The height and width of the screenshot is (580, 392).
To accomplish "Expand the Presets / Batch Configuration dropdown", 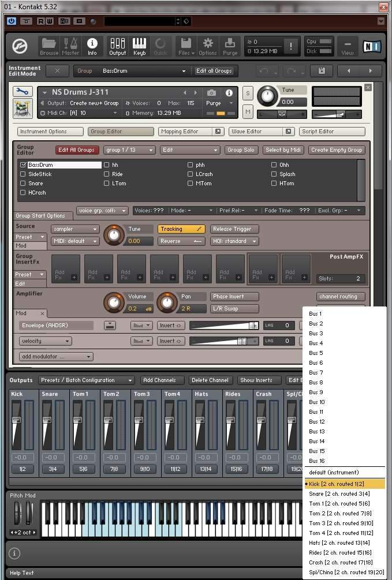I will [87, 380].
